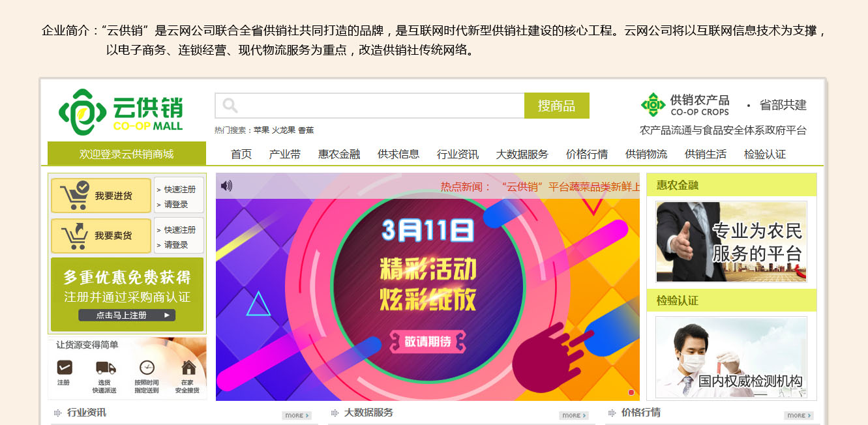
Task: Click the 云供销 CO-OP MALL logo
Action: click(x=121, y=112)
